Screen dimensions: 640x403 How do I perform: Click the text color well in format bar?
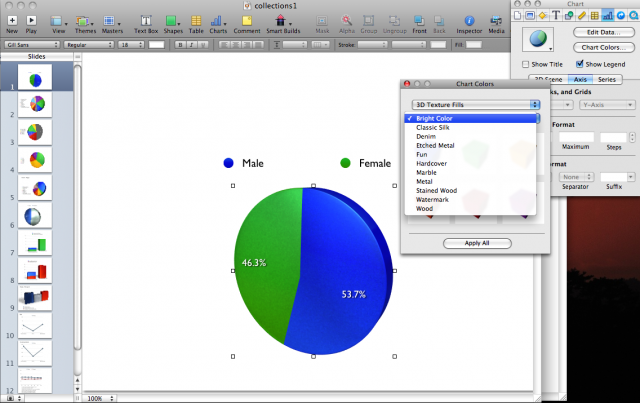coord(156,45)
